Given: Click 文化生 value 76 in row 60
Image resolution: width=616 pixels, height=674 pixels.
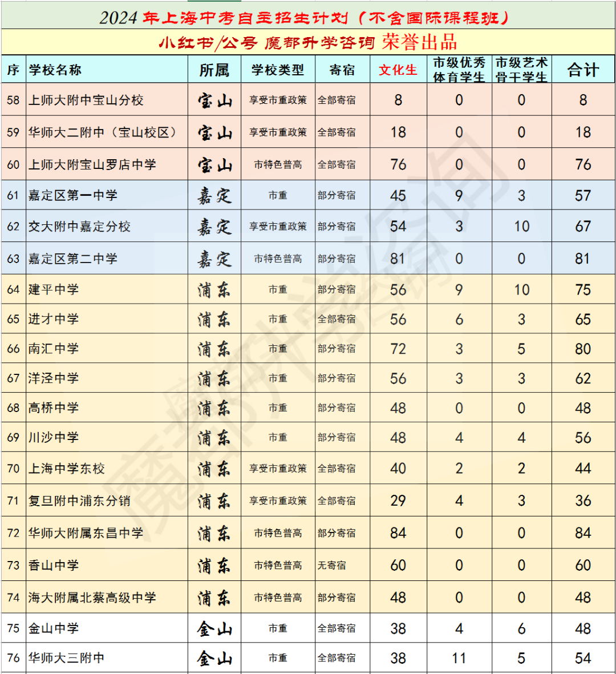Looking at the screenshot, I should (x=398, y=164).
